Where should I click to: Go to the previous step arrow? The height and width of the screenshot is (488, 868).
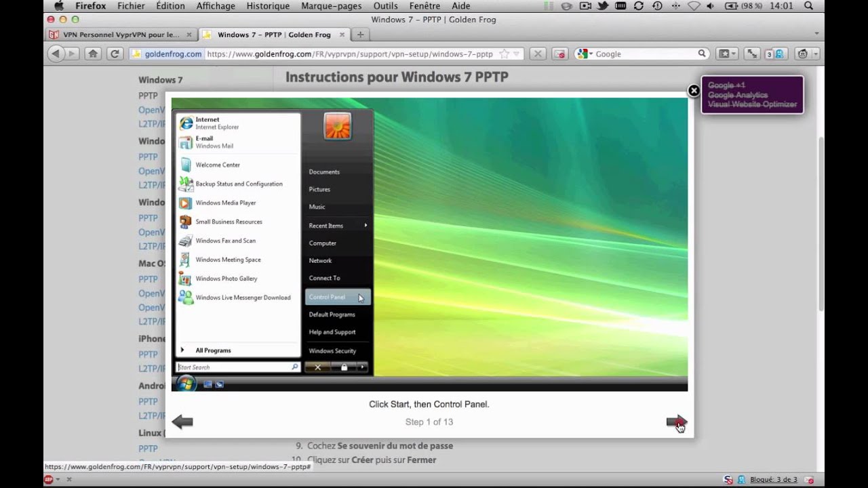182,422
